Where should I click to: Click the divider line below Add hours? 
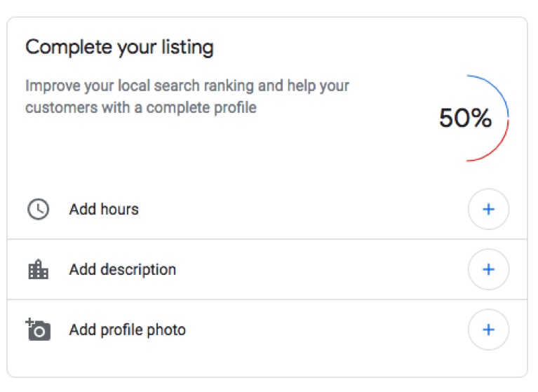pyautogui.click(x=267, y=239)
